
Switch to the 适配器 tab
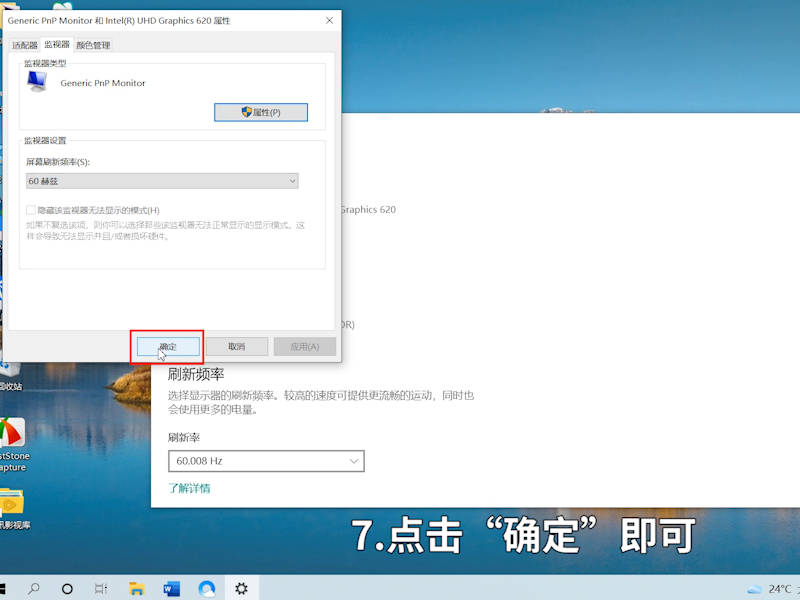(x=24, y=45)
